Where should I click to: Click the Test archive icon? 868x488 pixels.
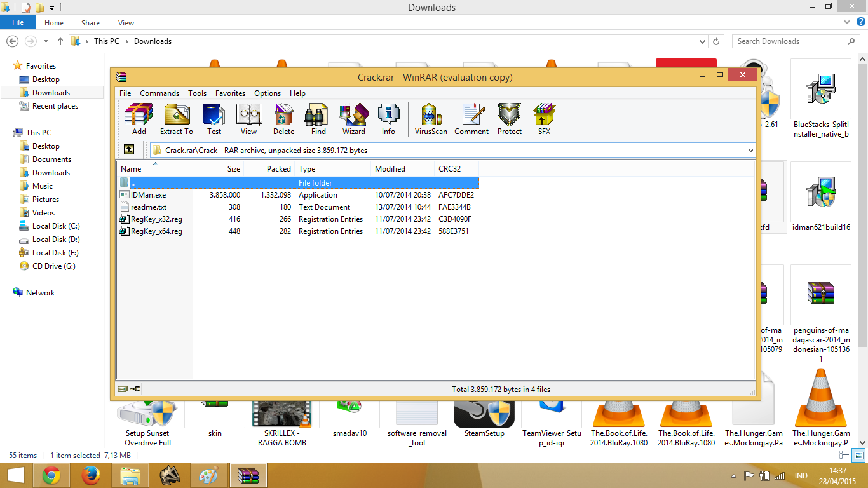click(x=214, y=119)
